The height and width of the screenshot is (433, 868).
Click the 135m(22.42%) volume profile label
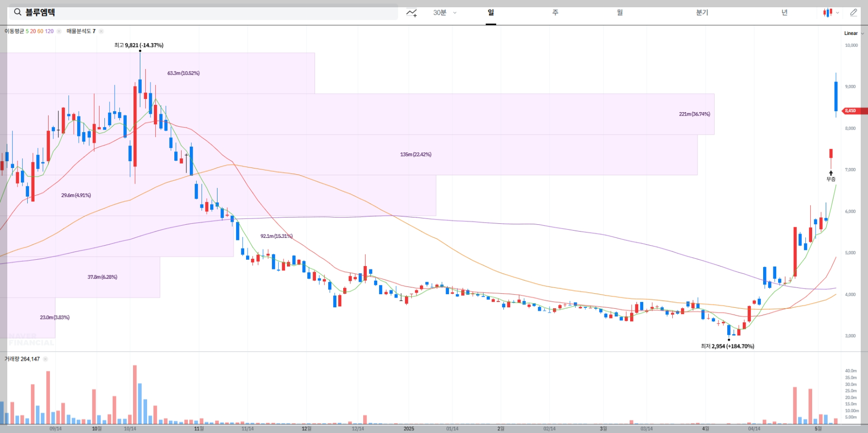(x=416, y=154)
